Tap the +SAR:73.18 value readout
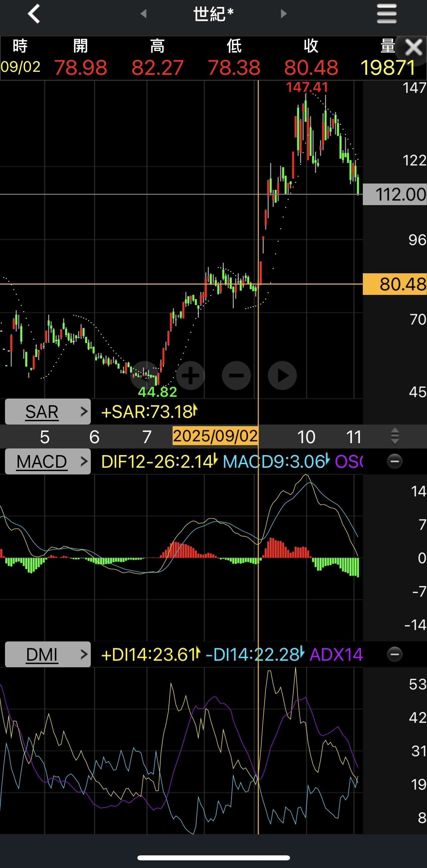Viewport: 427px width, 868px height. [x=149, y=412]
